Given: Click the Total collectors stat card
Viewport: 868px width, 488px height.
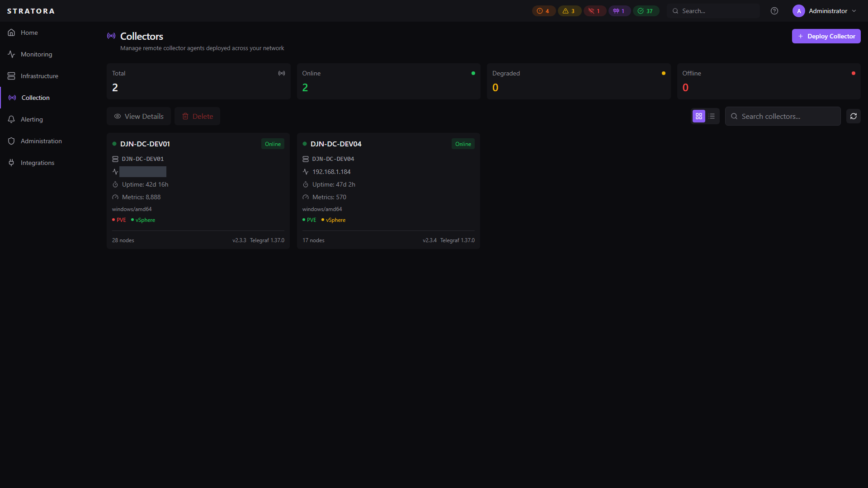Looking at the screenshot, I should [x=198, y=81].
